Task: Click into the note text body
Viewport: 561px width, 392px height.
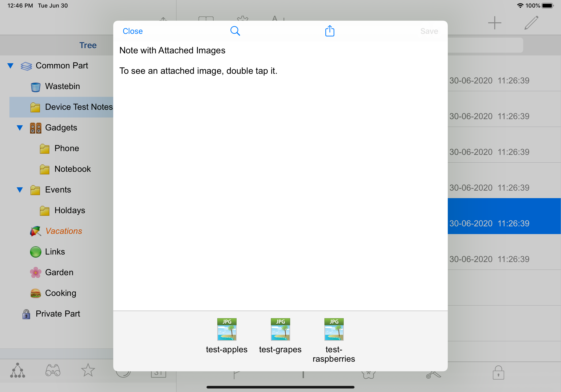Action: [x=280, y=171]
